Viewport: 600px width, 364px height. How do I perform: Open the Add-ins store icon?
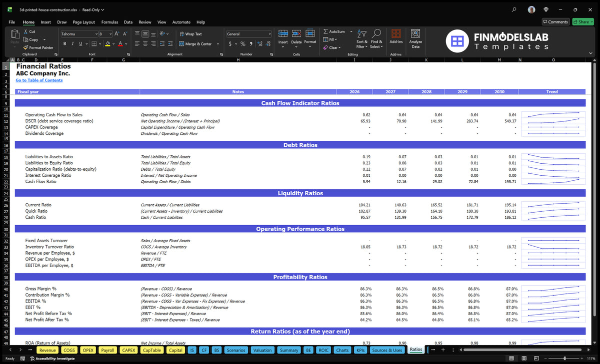pyautogui.click(x=396, y=37)
